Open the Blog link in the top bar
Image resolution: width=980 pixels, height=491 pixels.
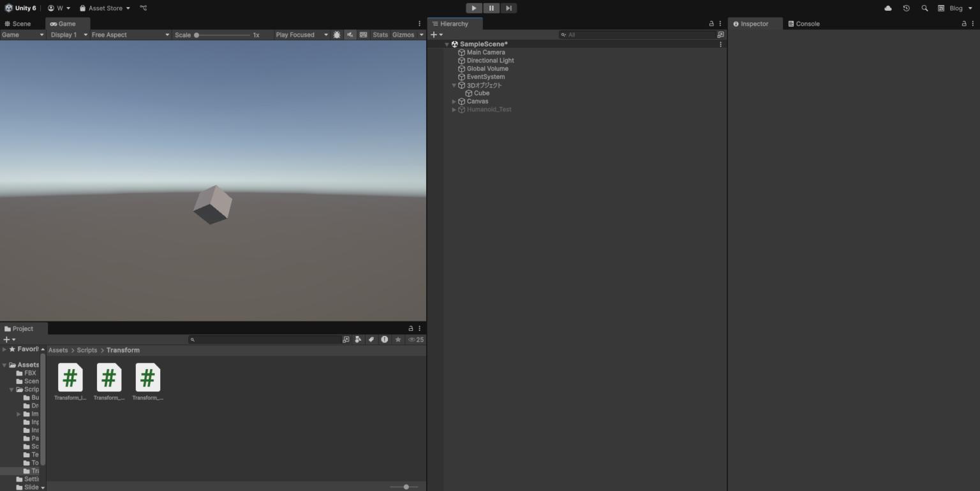956,8
